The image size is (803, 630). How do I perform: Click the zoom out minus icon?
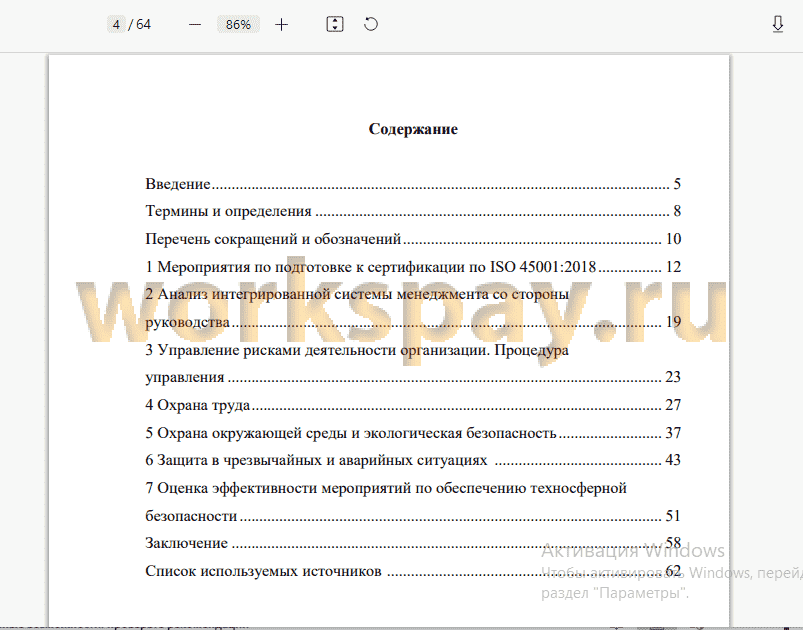[x=195, y=25]
